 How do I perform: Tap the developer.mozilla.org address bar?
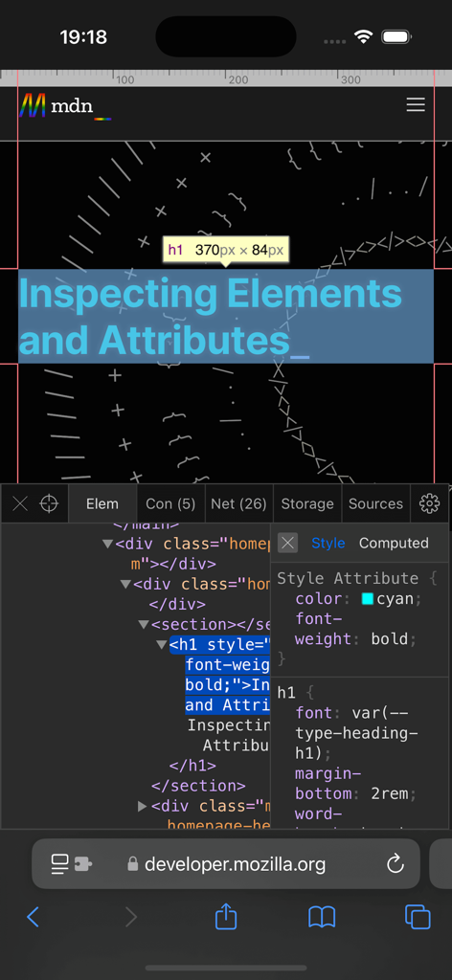point(226,864)
